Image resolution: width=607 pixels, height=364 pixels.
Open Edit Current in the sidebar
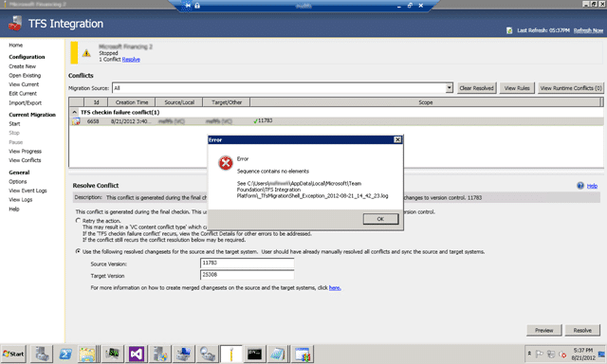[x=23, y=94]
